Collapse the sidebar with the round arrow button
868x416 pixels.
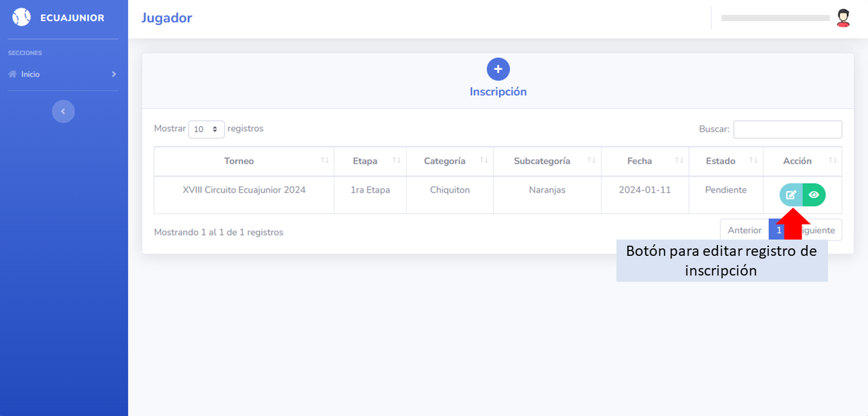[63, 111]
